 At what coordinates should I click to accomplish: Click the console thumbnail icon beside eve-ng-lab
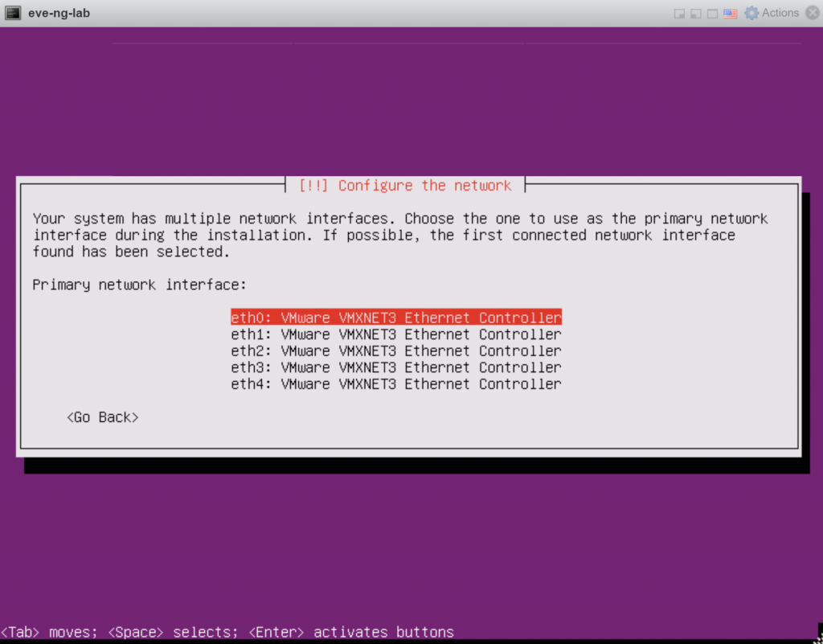[13, 13]
